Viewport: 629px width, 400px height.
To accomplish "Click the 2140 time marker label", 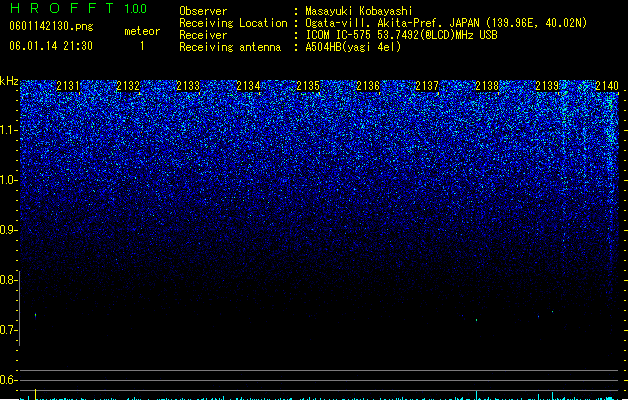I will (x=607, y=86).
